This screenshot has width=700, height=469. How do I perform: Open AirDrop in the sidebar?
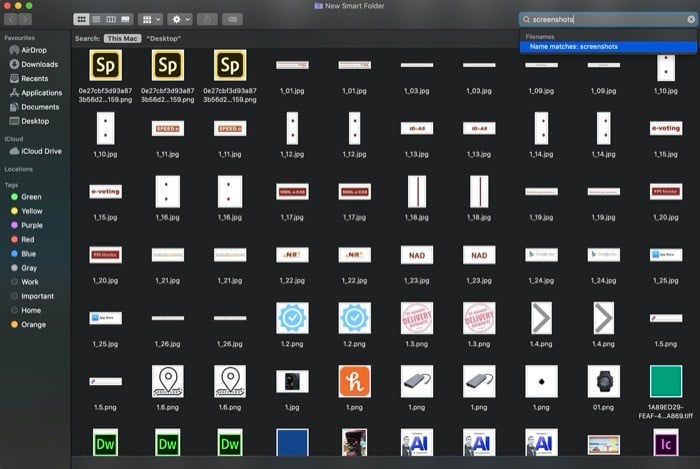coord(34,50)
